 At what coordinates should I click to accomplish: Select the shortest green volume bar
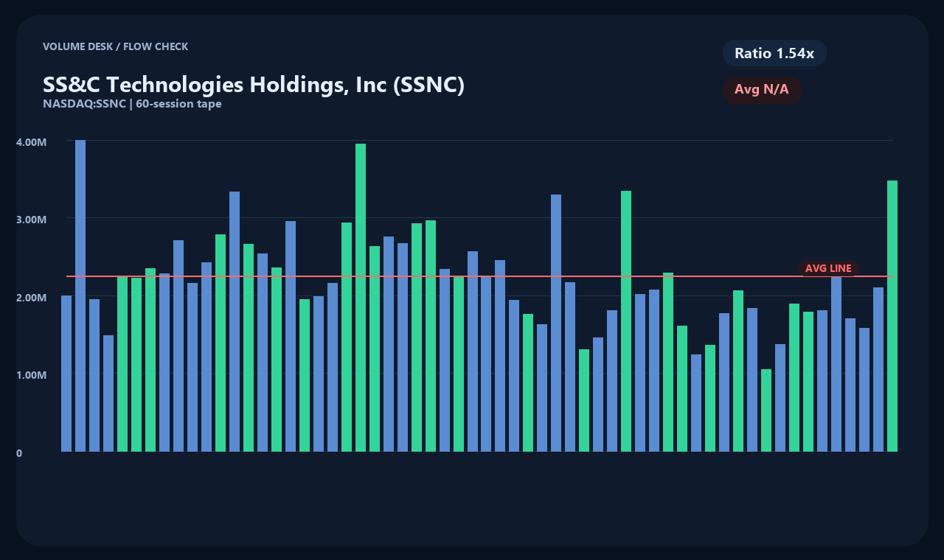(x=766, y=410)
